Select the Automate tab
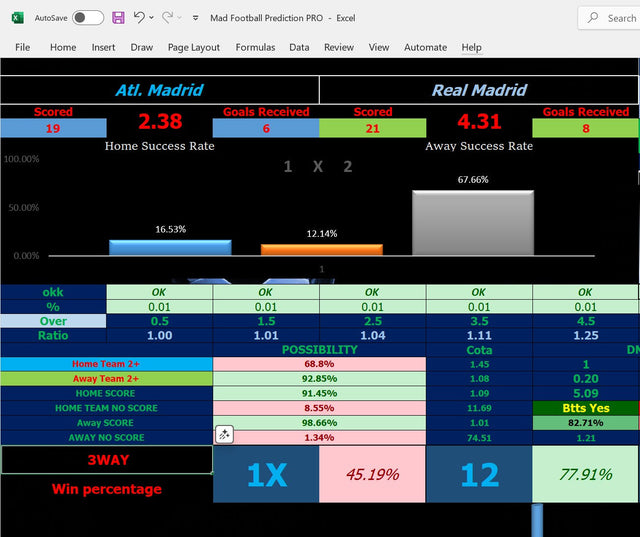This screenshot has height=537, width=640. [425, 47]
